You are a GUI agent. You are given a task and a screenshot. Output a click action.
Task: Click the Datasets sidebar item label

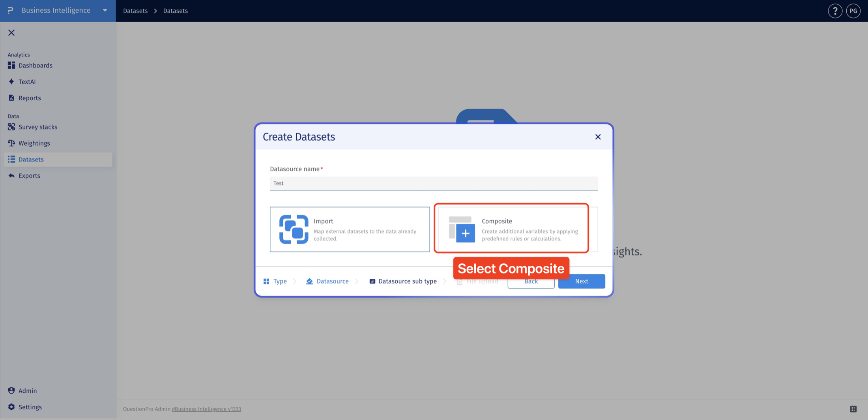(x=31, y=159)
